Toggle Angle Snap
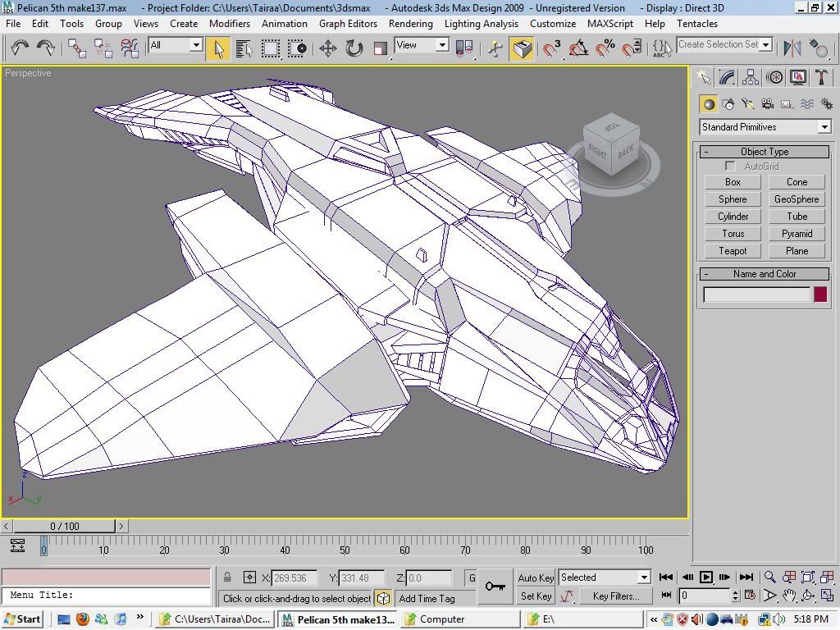840x630 pixels. tap(578, 48)
